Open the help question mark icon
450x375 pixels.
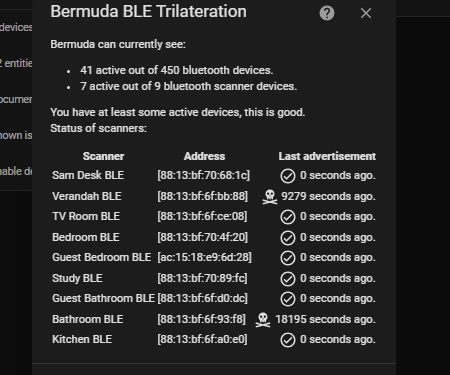(x=327, y=13)
